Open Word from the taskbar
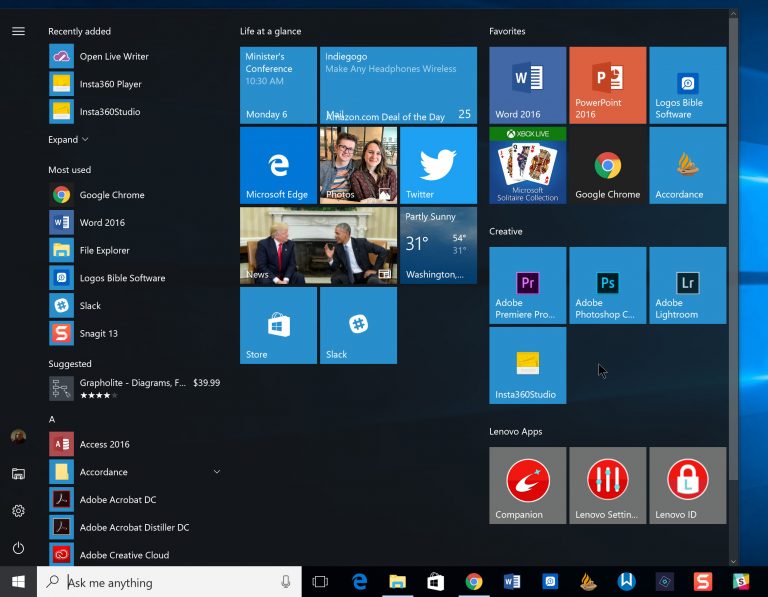Screen dimensions: 768x597 pyautogui.click(x=512, y=582)
